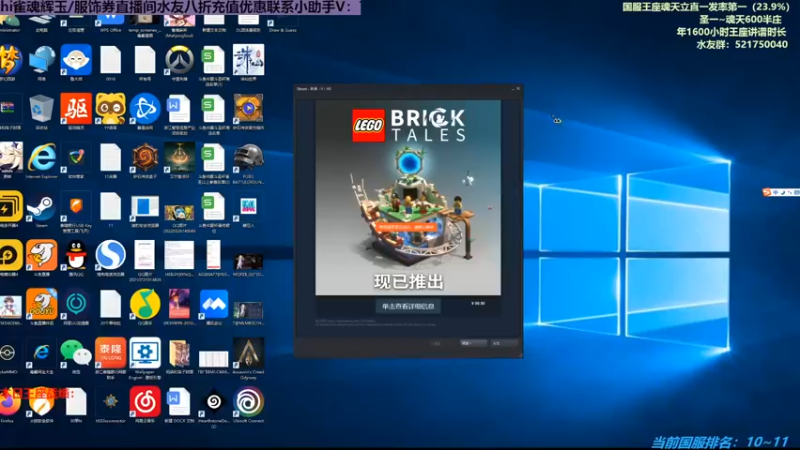Launch the Wallpaper Engine gear monitor icon
Image resolution: width=800 pixels, height=450 pixels.
(x=145, y=353)
